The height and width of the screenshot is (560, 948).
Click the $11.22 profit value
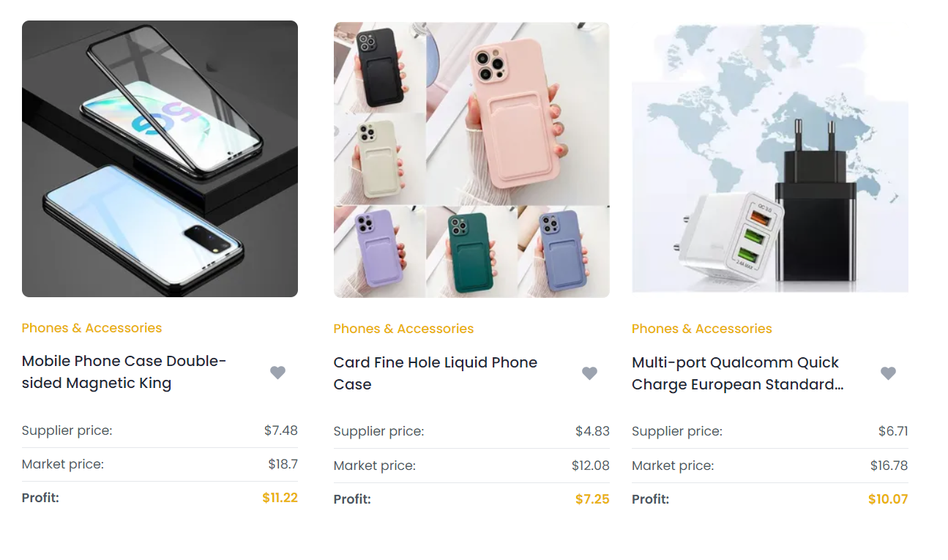click(280, 498)
